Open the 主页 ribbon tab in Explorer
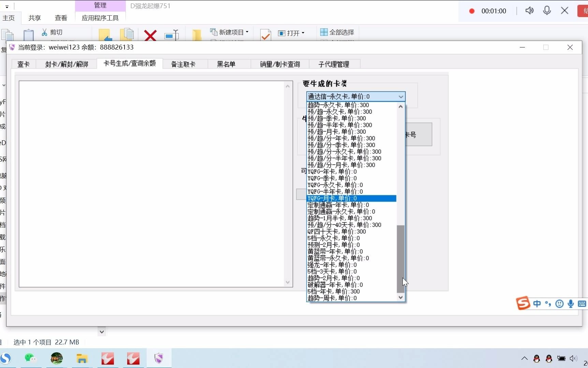This screenshot has width=588, height=368. pyautogui.click(x=9, y=18)
